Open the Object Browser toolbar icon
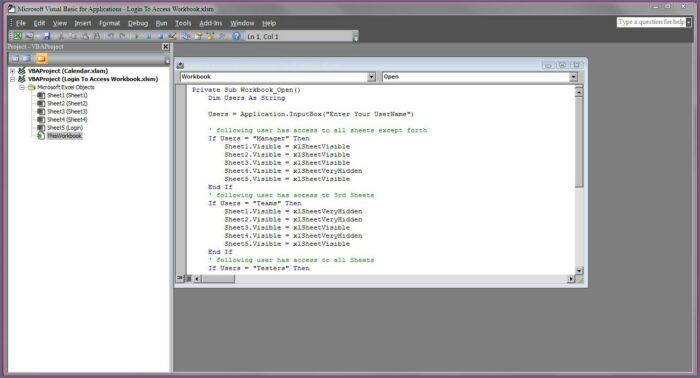This screenshot has width=700, height=378. click(210, 36)
